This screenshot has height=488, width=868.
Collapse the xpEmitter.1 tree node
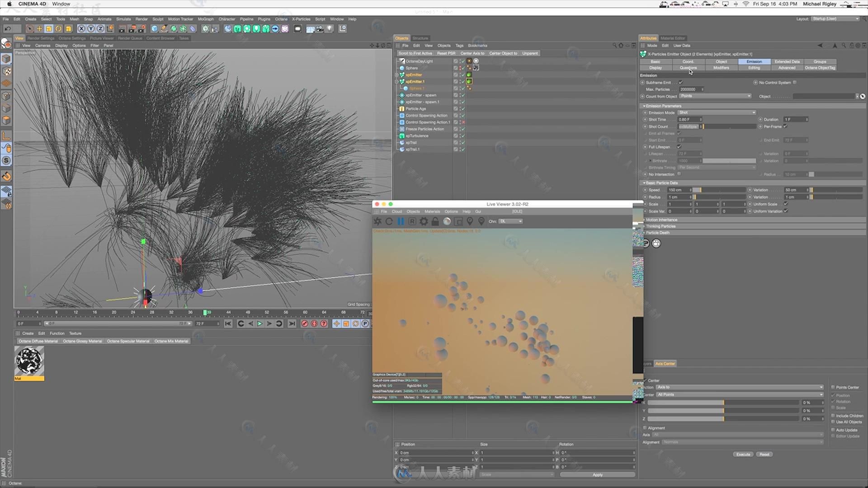pyautogui.click(x=396, y=82)
